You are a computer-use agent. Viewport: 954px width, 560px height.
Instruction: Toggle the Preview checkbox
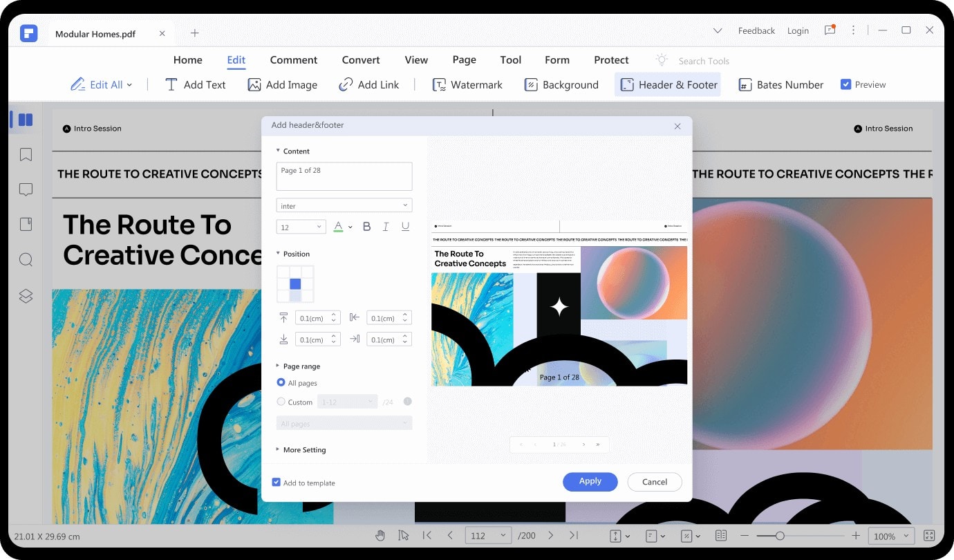845,84
